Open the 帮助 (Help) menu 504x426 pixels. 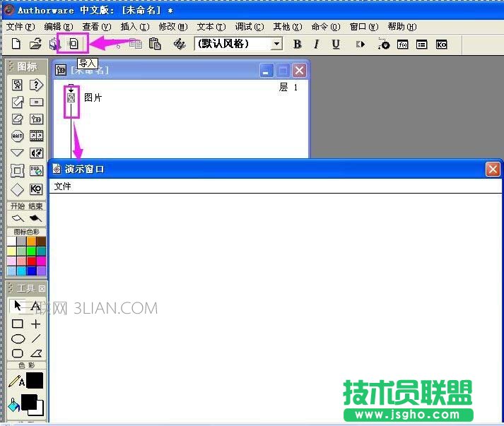click(x=402, y=27)
